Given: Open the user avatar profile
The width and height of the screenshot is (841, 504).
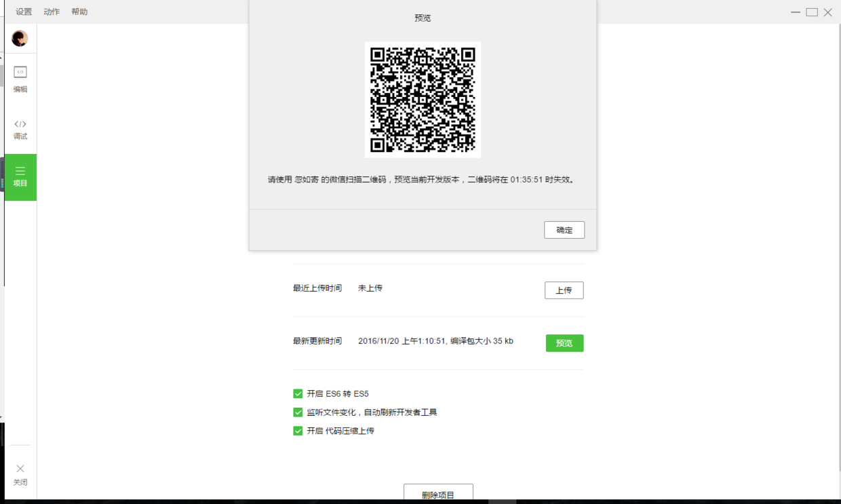Looking at the screenshot, I should point(20,39).
